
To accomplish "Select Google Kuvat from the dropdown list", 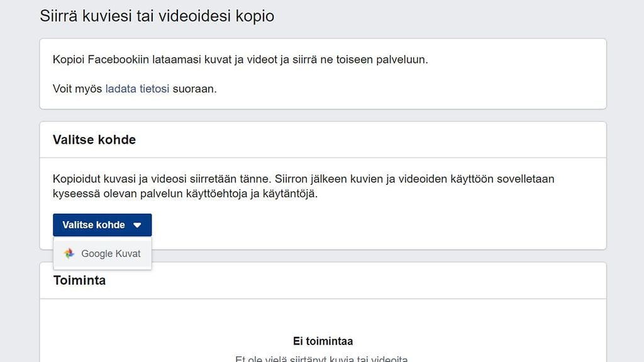I will 110,254.
